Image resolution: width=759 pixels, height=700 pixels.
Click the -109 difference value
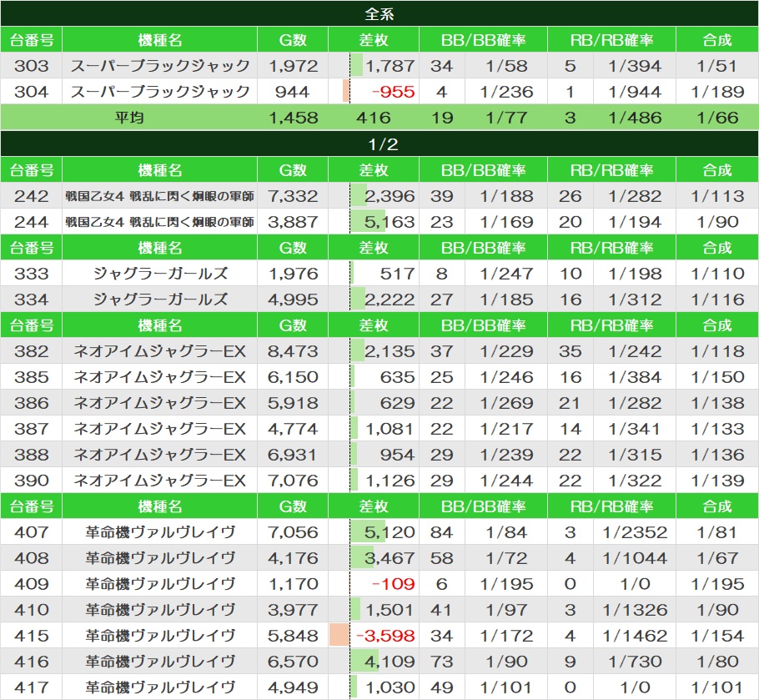tap(393, 584)
